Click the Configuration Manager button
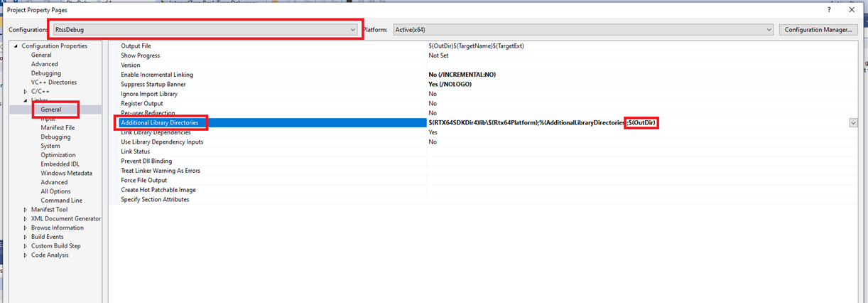 (x=818, y=30)
